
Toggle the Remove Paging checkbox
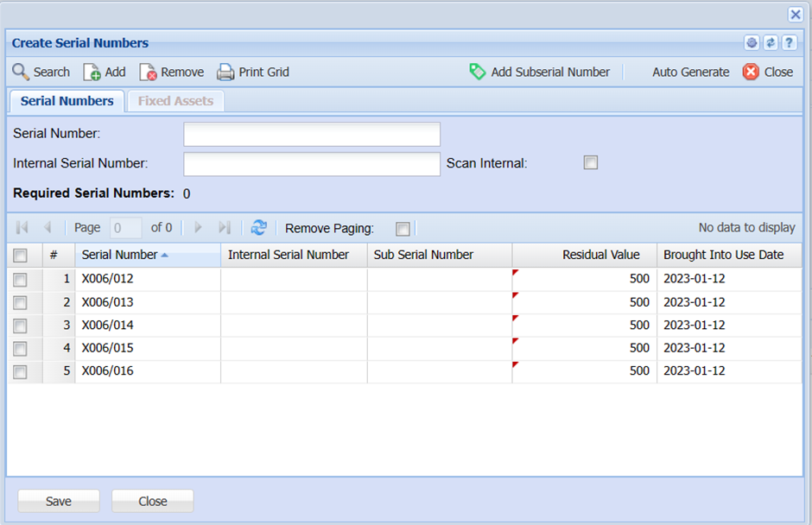(403, 229)
